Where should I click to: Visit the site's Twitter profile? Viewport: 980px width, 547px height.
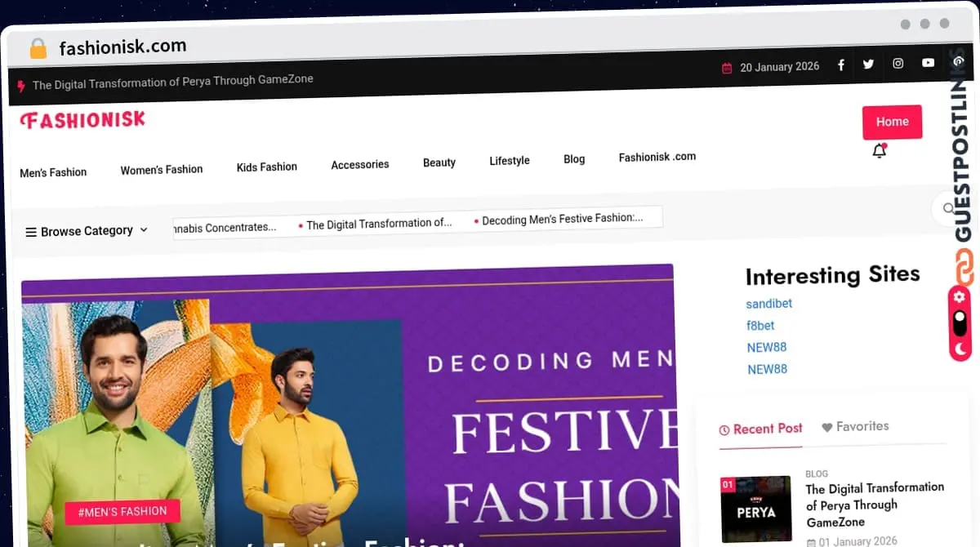(x=868, y=64)
